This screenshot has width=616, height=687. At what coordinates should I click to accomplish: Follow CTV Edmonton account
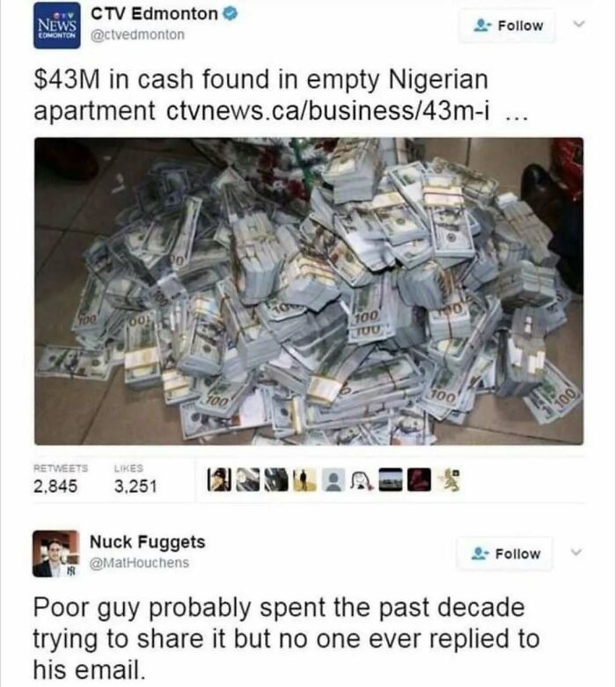pyautogui.click(x=507, y=26)
